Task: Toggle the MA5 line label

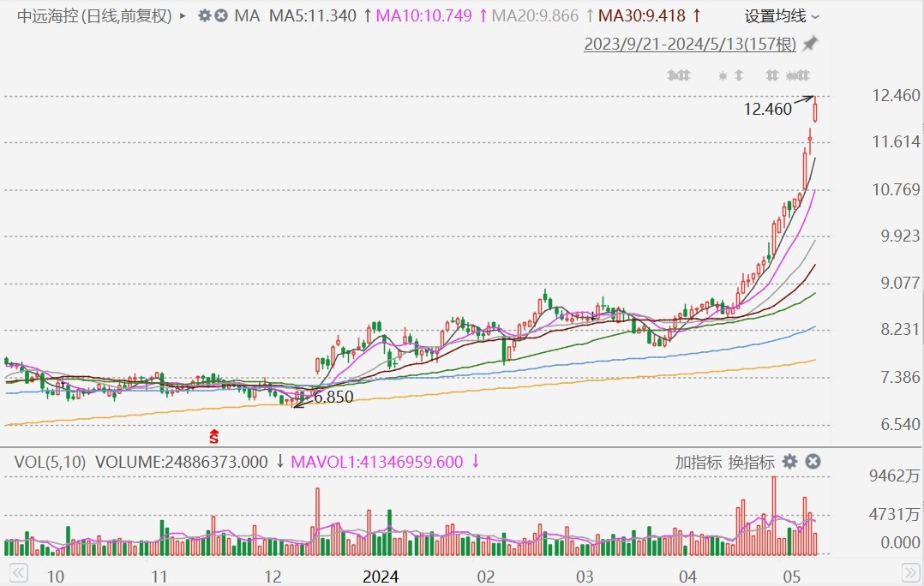Action: click(x=313, y=15)
